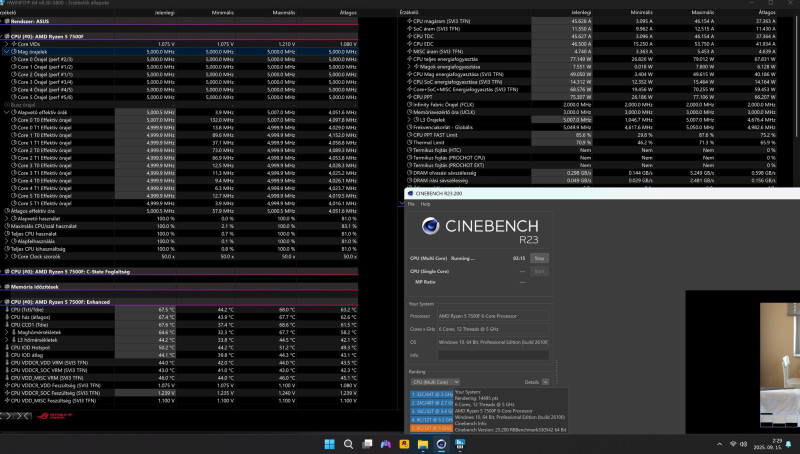
Task: Open the CPU (Multi Core) ranking dropdown
Action: [435, 382]
